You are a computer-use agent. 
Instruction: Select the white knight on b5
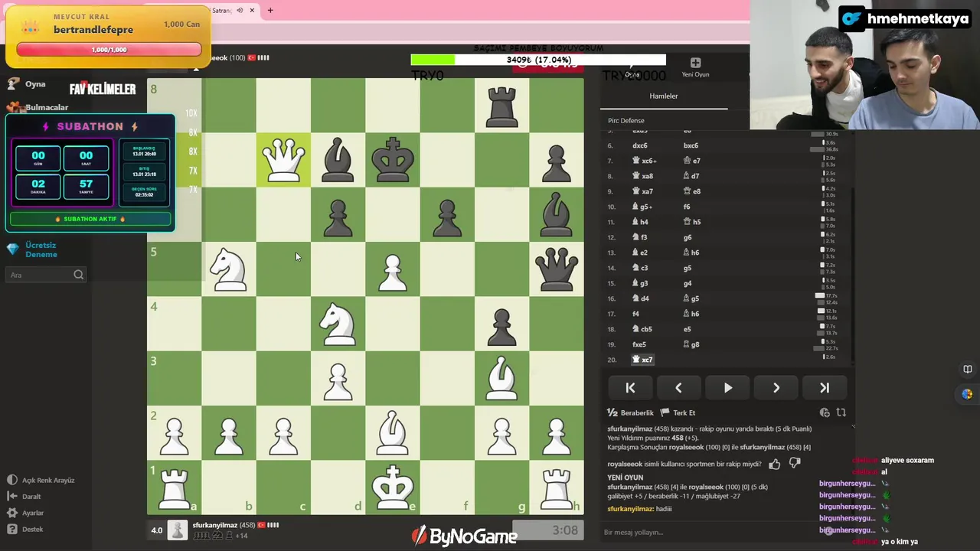[x=229, y=269]
